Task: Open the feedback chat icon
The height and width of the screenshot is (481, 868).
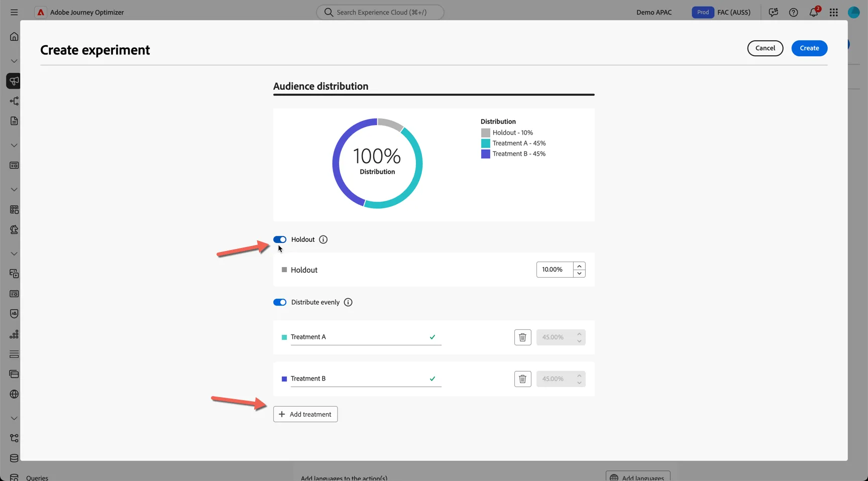Action: click(774, 12)
